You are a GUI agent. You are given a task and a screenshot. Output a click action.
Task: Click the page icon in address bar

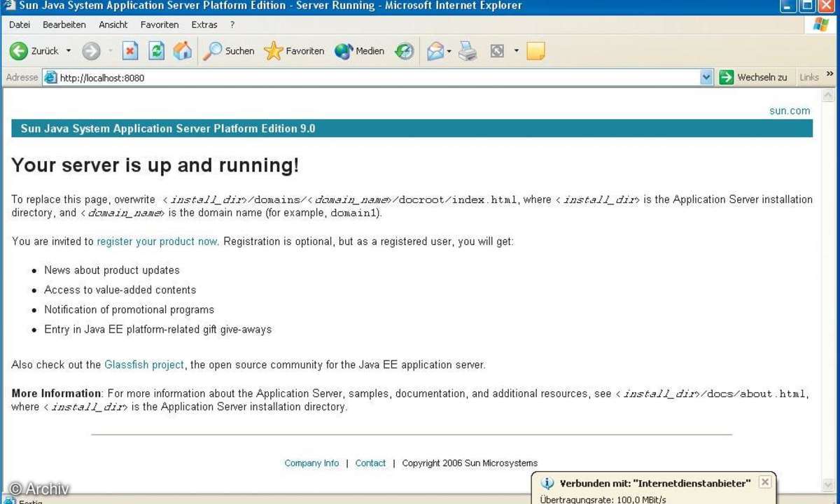(50, 78)
